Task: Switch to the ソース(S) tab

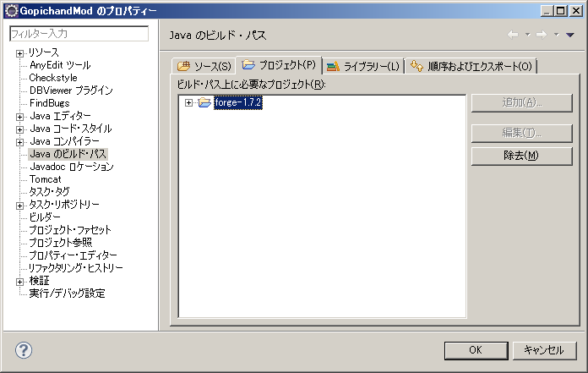Action: [204, 67]
